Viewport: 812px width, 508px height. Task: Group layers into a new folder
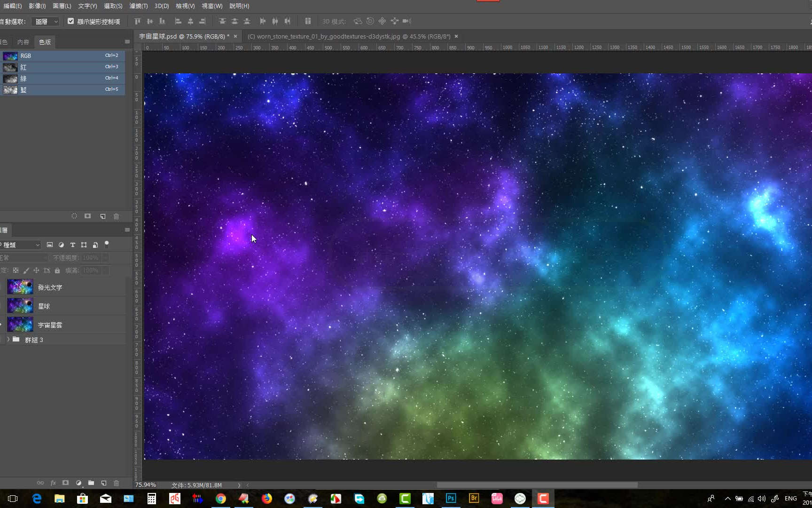click(x=91, y=483)
